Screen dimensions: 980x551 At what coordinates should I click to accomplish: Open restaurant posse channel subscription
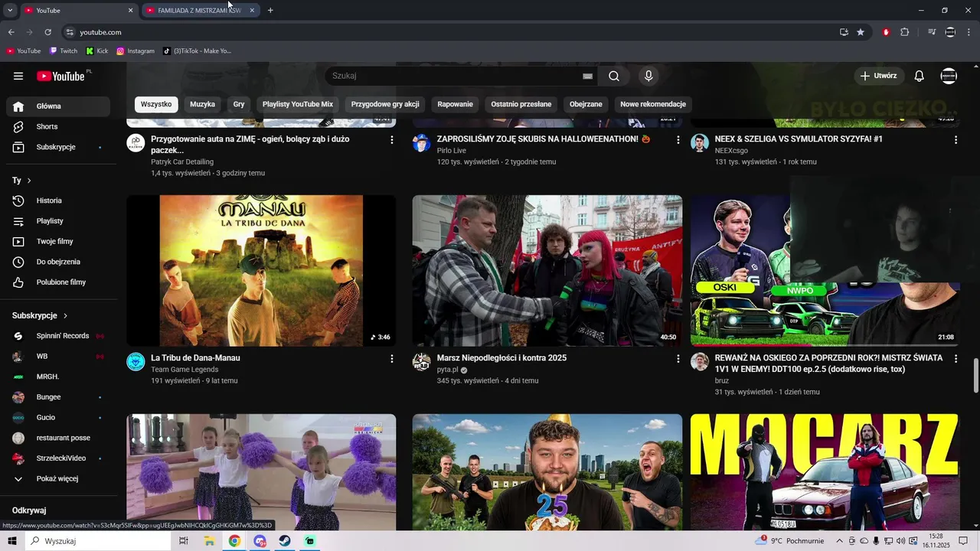(58, 438)
